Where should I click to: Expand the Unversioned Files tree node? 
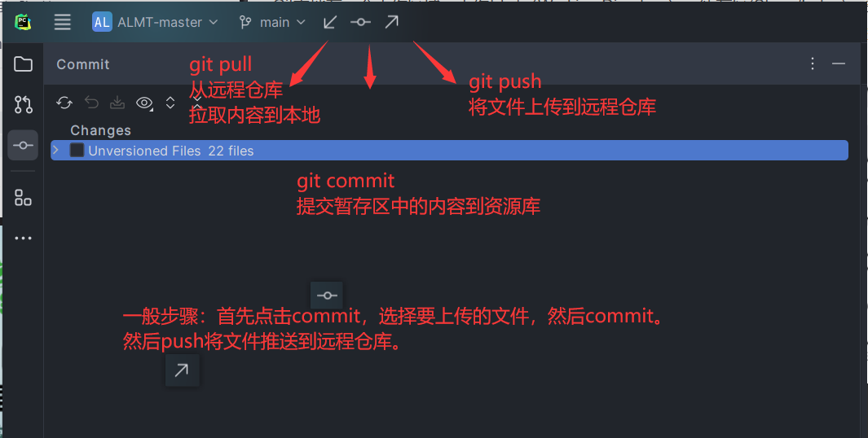pos(55,150)
